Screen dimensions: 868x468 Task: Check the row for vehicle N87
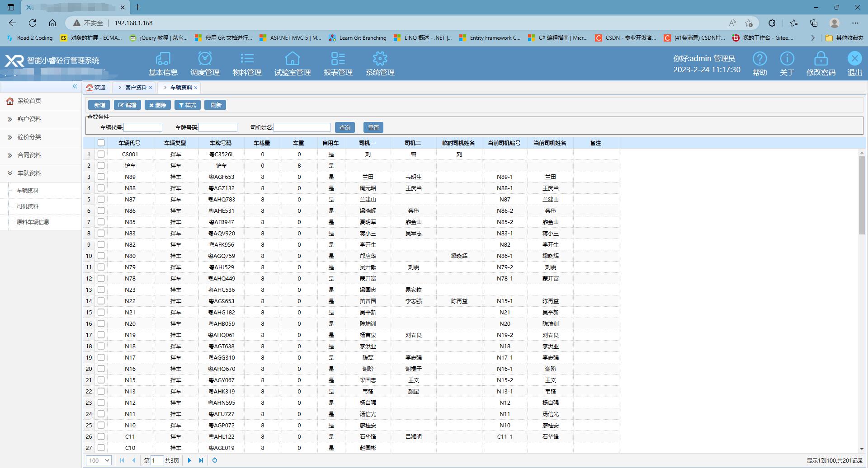point(101,199)
